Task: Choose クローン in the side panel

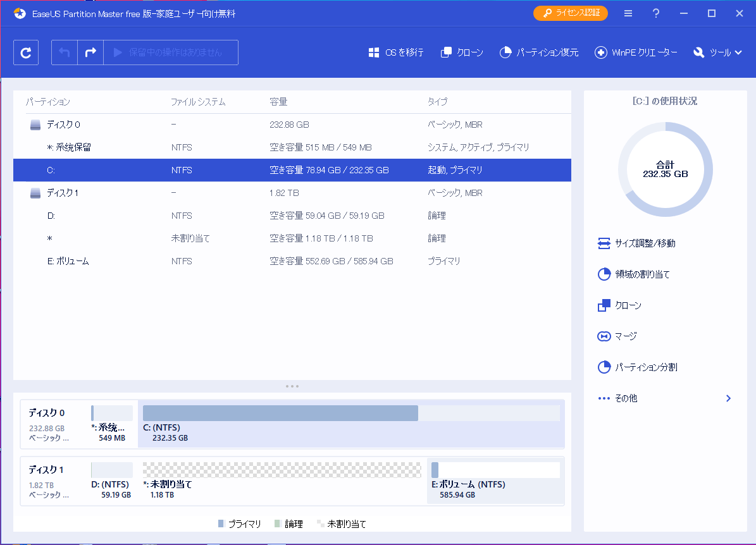Action: click(x=619, y=305)
